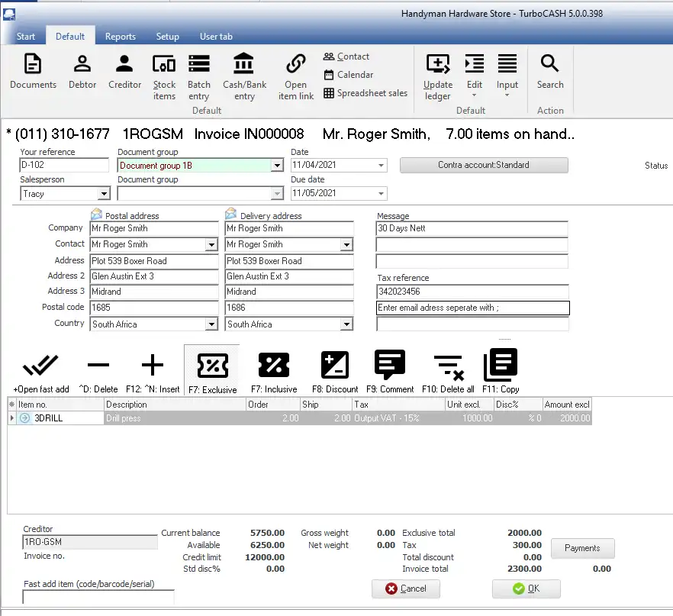
Task: Toggle F7: Inclusive pricing mode
Action: 274,373
